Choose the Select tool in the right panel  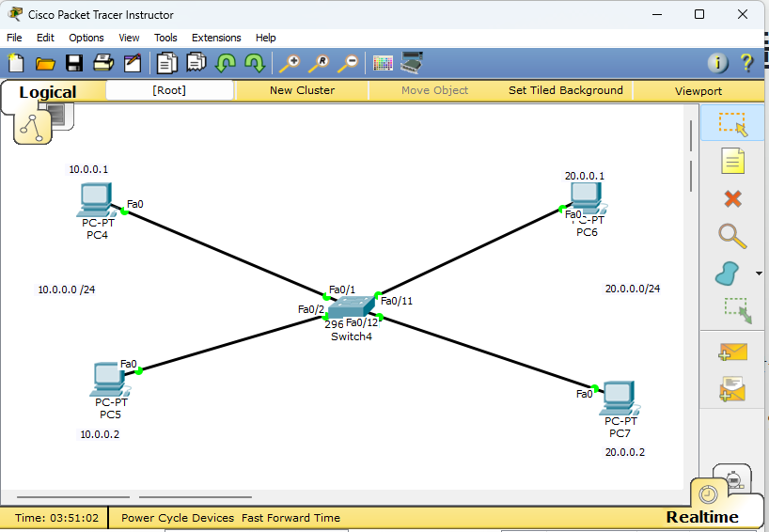[x=732, y=124]
